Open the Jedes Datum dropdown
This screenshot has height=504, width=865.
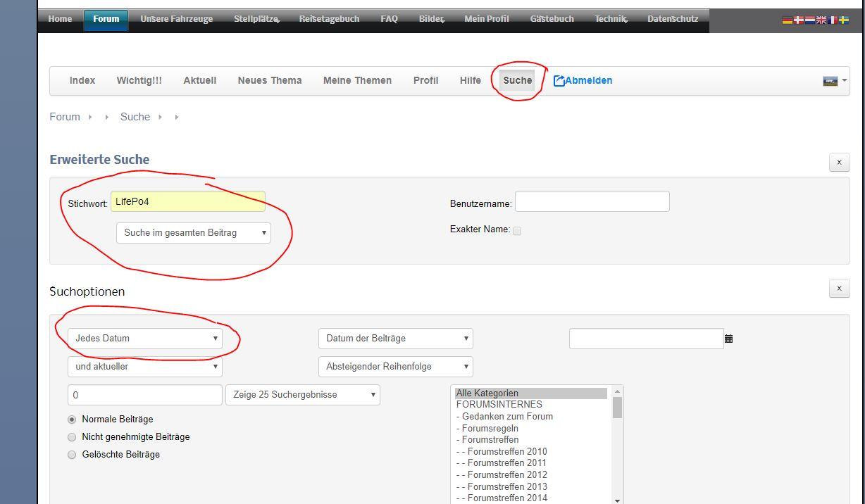(x=145, y=339)
